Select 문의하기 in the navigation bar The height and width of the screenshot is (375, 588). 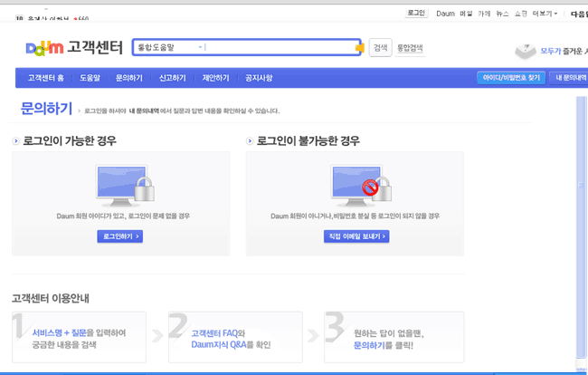[129, 78]
